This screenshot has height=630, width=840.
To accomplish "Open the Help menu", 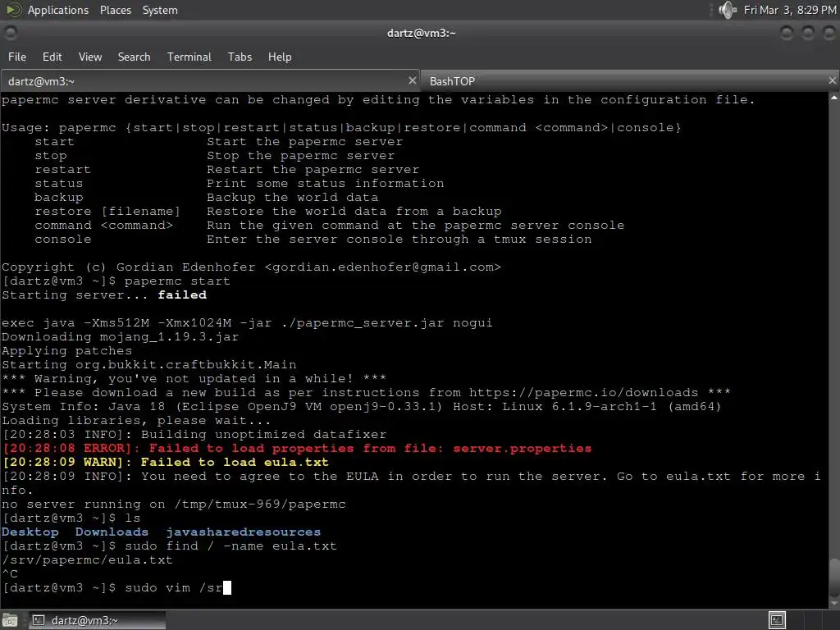I will 280,57.
